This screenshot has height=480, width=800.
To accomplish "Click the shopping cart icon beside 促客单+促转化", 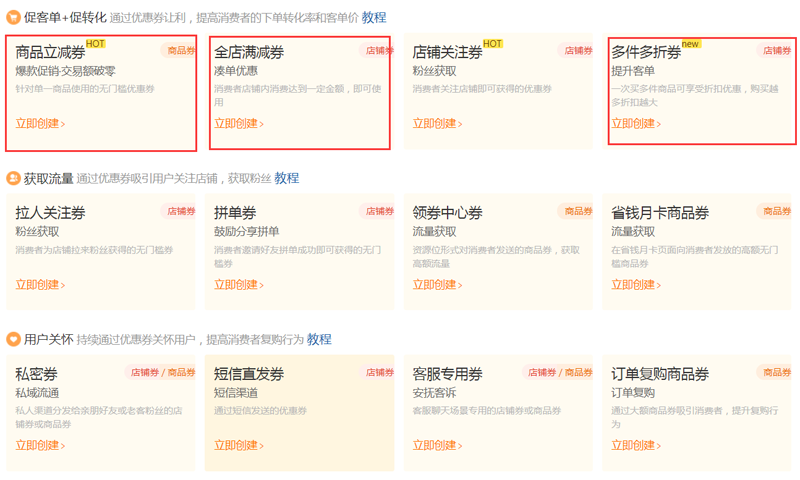I will coord(13,18).
